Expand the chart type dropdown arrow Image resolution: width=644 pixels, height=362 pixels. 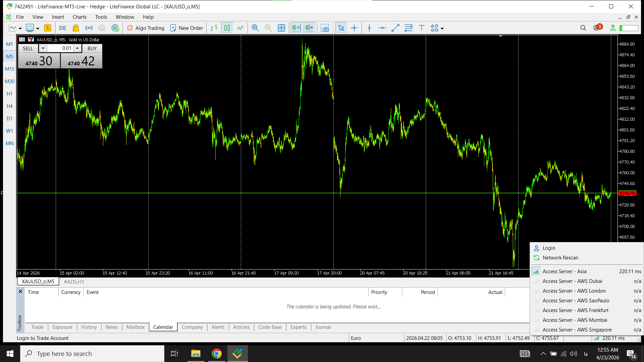[20, 28]
